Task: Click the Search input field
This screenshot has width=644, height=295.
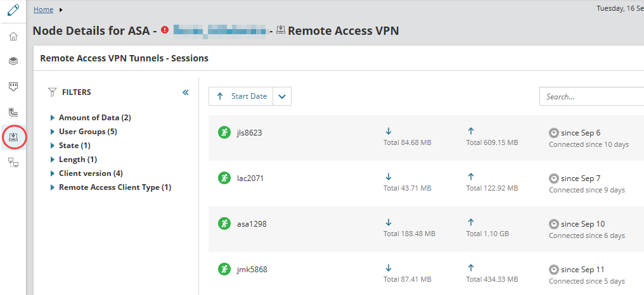Action: [x=591, y=97]
